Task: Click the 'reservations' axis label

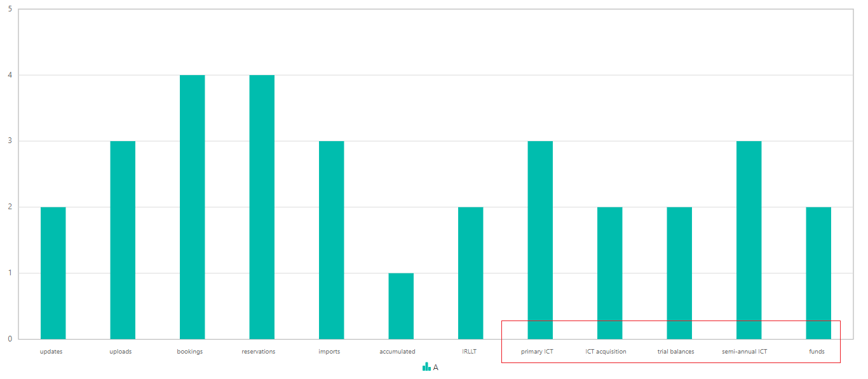Action: [259, 352]
